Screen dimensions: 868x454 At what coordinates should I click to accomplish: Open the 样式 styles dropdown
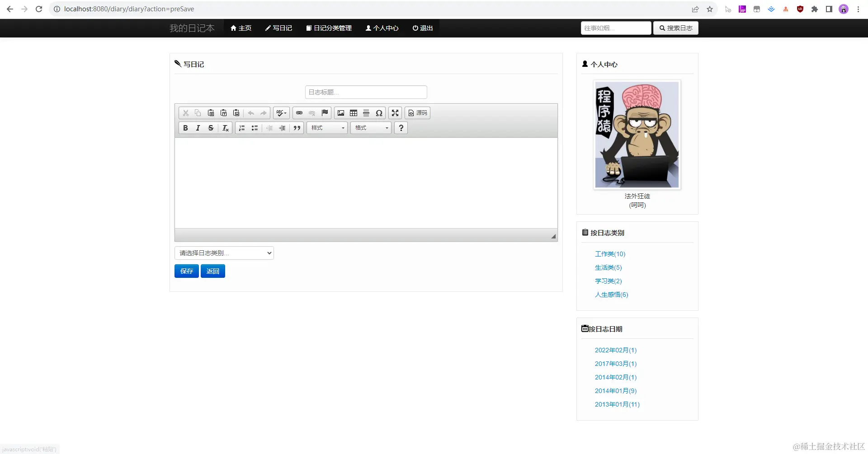coord(327,128)
